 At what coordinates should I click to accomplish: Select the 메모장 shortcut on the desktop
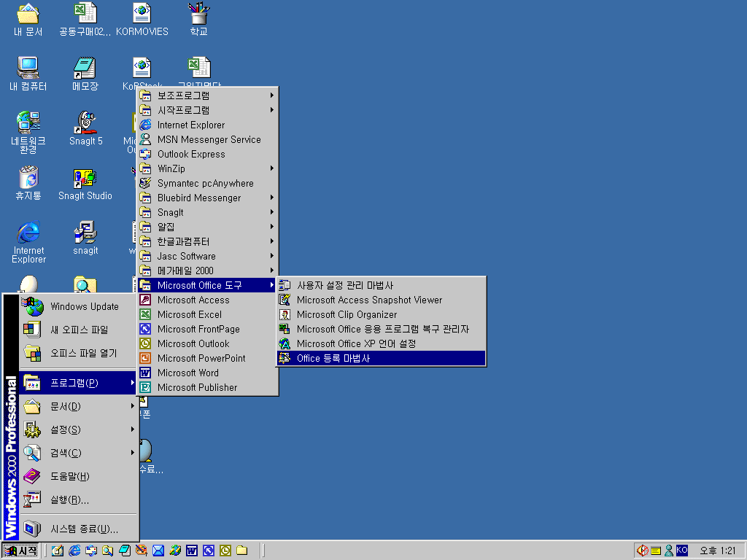(85, 74)
